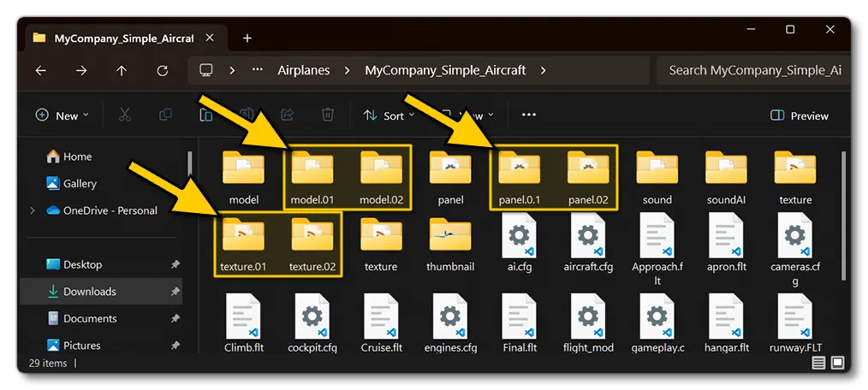Show hidden path folders via address ellipsis

coord(258,70)
